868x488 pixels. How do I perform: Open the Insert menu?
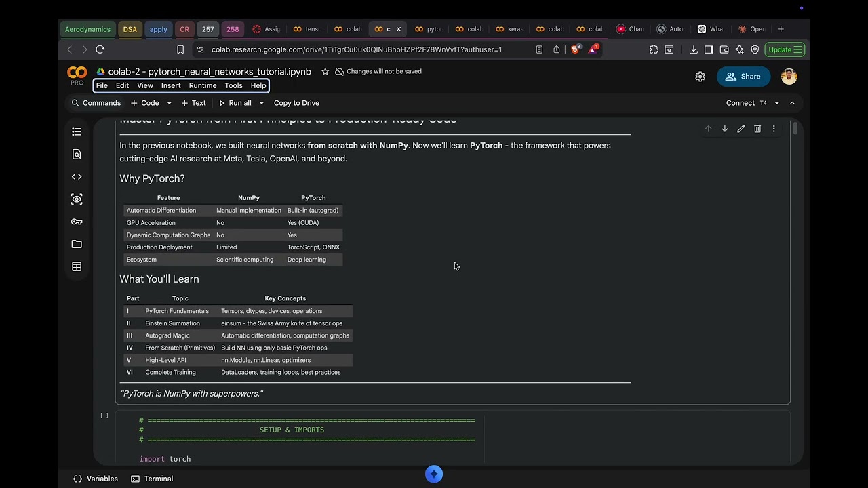pyautogui.click(x=171, y=85)
